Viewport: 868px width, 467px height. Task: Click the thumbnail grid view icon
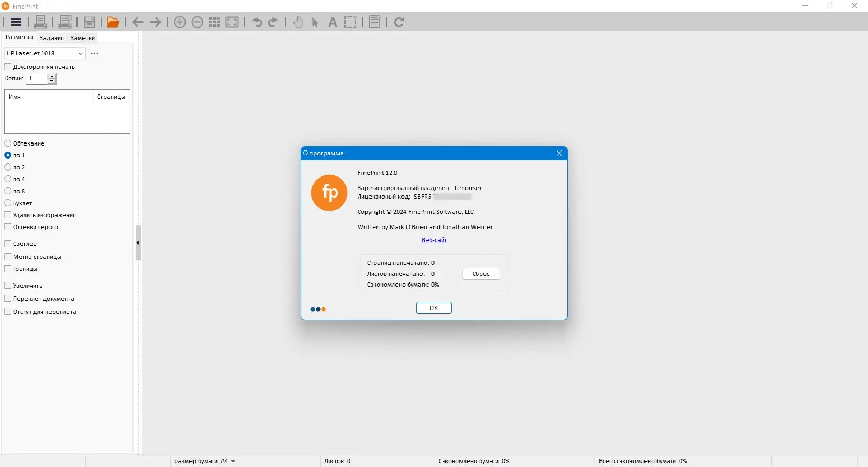[215, 22]
